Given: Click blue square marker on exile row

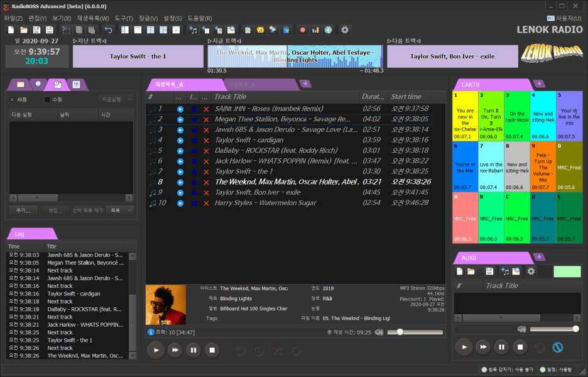Looking at the screenshot, I should point(194,193).
